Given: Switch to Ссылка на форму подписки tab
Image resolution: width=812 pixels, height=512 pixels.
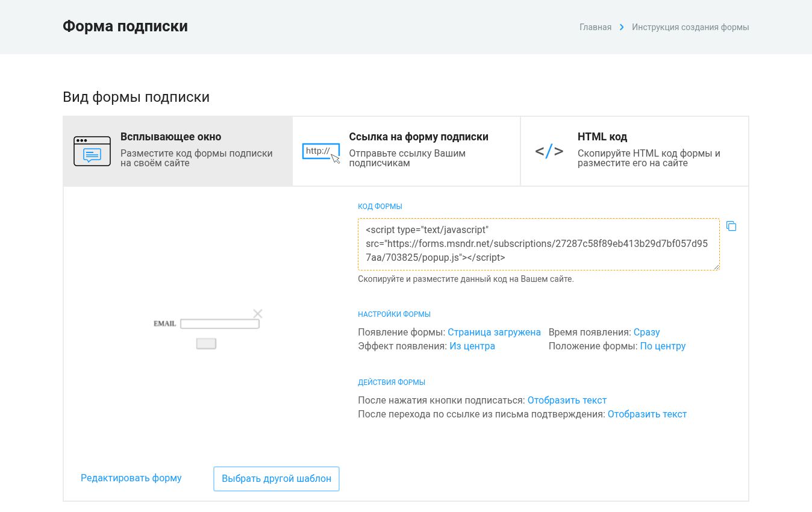Looking at the screenshot, I should pyautogui.click(x=407, y=151).
